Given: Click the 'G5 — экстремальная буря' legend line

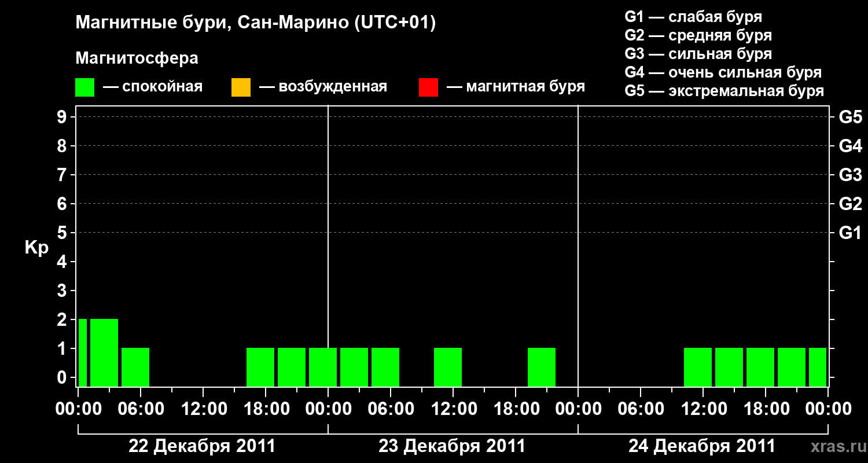Looking at the screenshot, I should pyautogui.click(x=724, y=91).
